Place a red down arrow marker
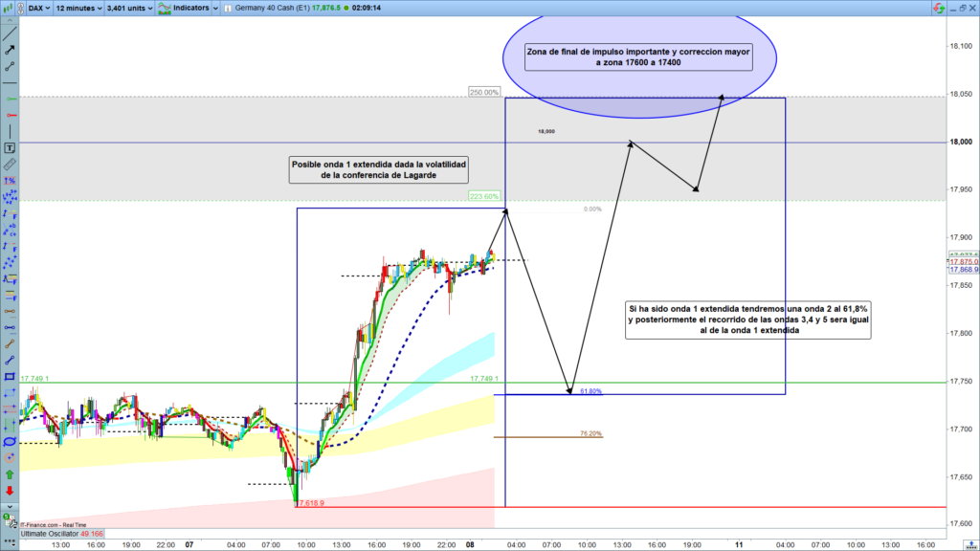 (10, 490)
